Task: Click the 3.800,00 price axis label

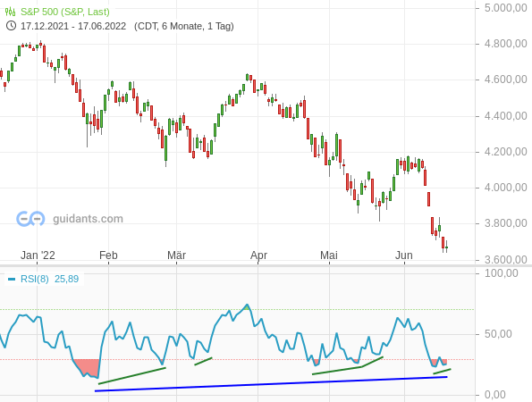Action: (x=505, y=223)
